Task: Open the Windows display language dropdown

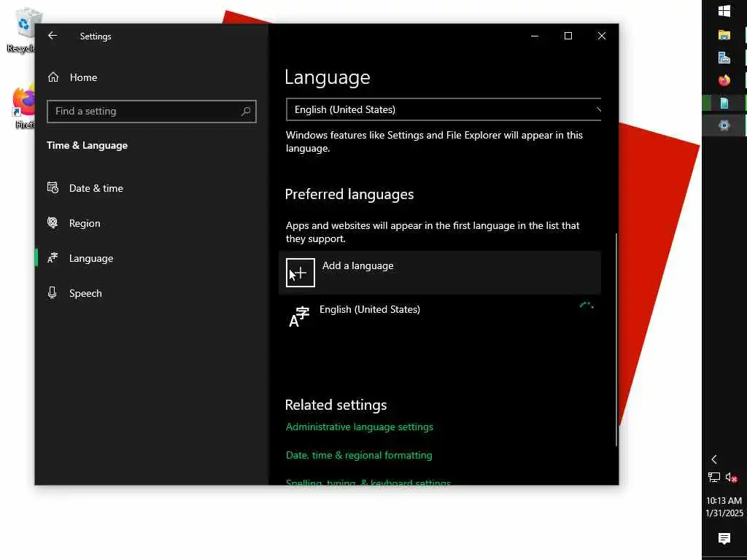Action: [x=444, y=109]
